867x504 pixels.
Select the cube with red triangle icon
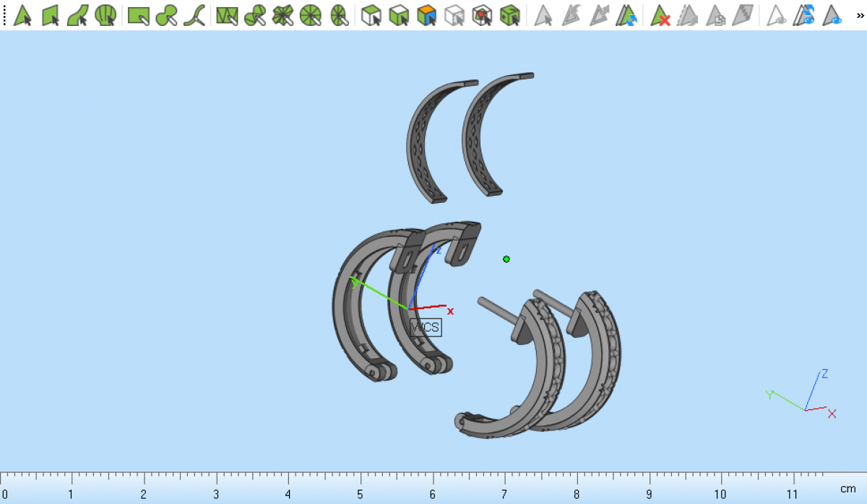(482, 14)
